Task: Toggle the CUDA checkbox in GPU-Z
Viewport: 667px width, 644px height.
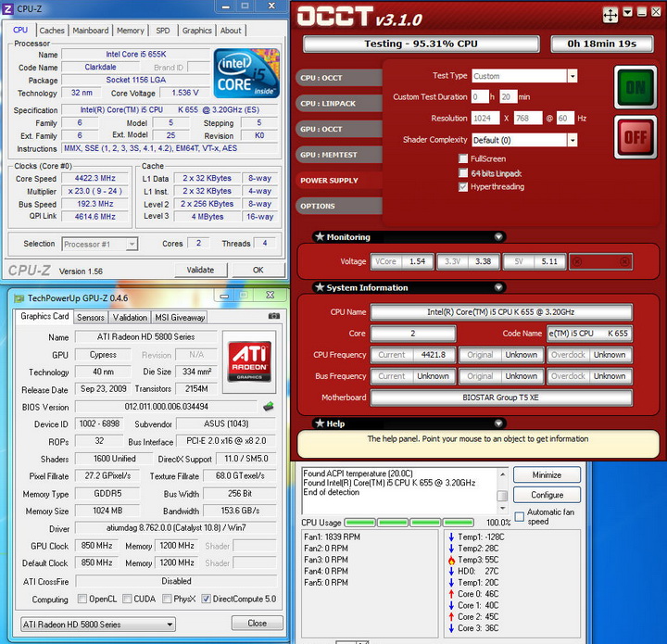Action: click(127, 599)
